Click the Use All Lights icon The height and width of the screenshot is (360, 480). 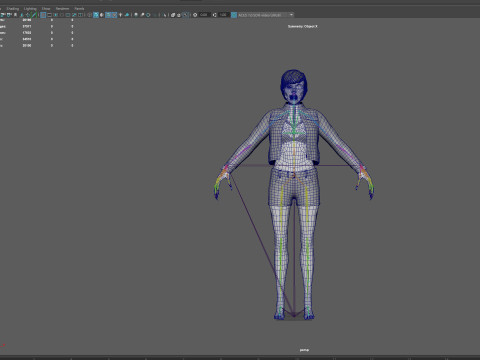point(120,15)
